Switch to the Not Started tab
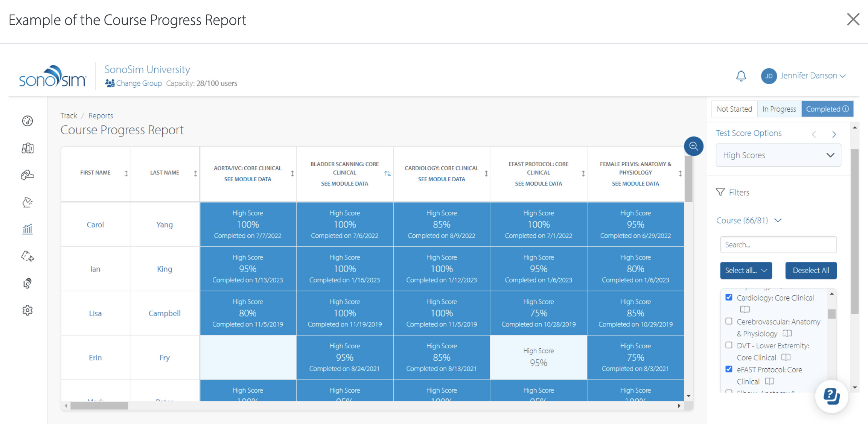The width and height of the screenshot is (868, 428). (x=734, y=109)
